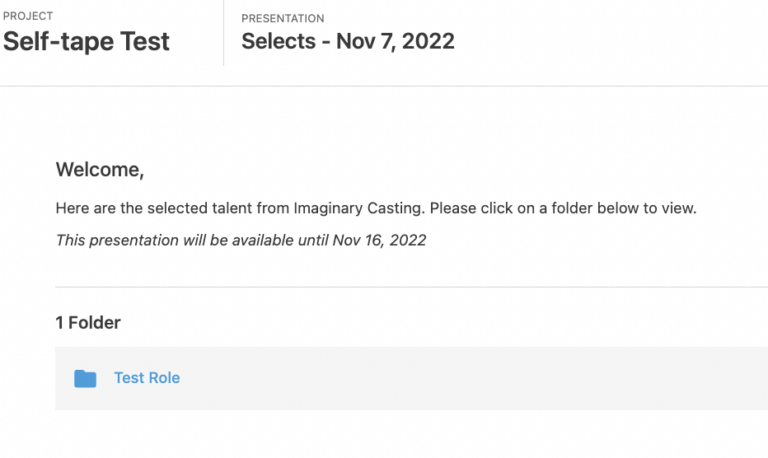Image resolution: width=768 pixels, height=458 pixels.
Task: Click the Imaginary Casting name in the message
Action: pyautogui.click(x=358, y=208)
